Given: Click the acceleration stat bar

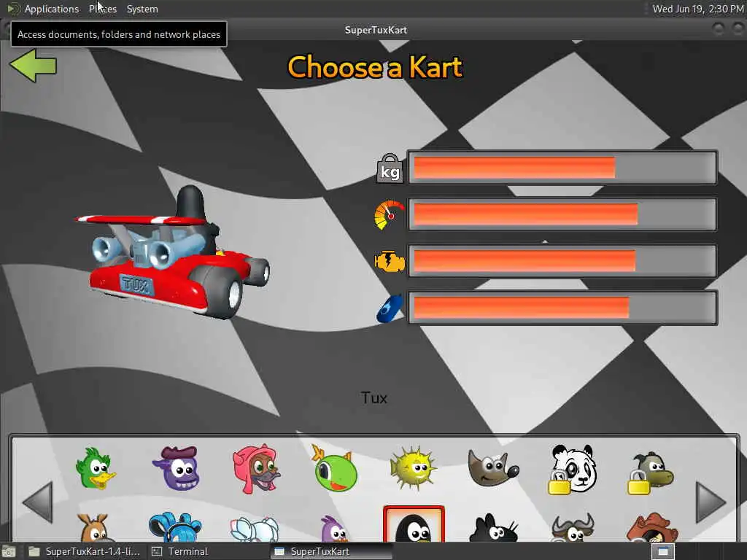Looking at the screenshot, I should pyautogui.click(x=562, y=261).
